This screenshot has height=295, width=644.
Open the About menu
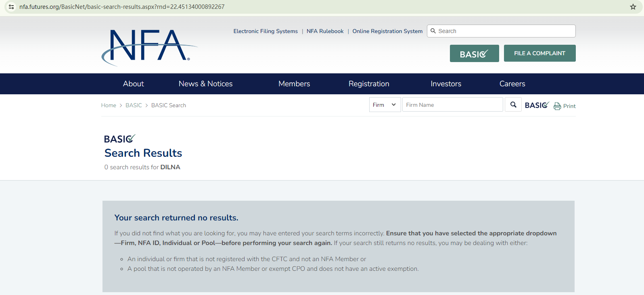(133, 84)
